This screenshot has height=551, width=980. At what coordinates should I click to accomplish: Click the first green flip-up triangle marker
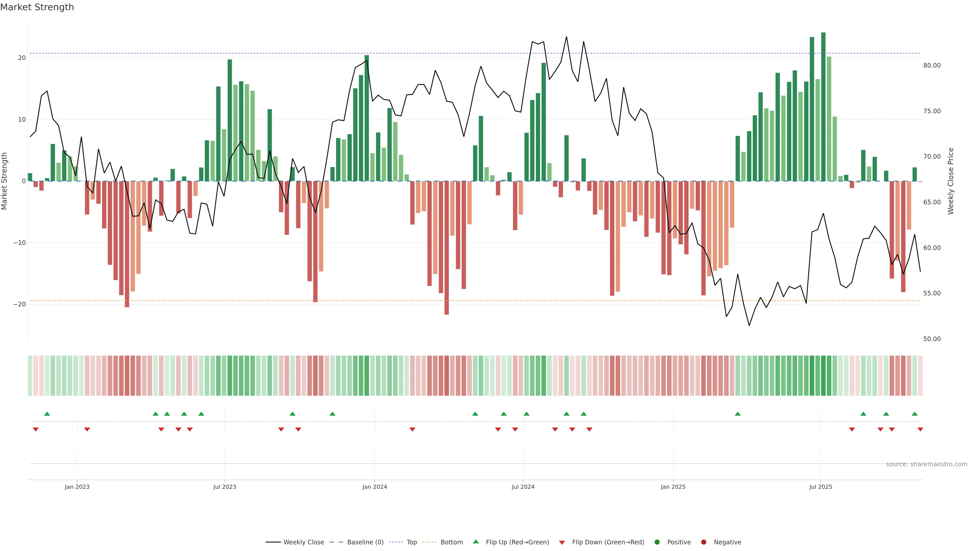(47, 414)
